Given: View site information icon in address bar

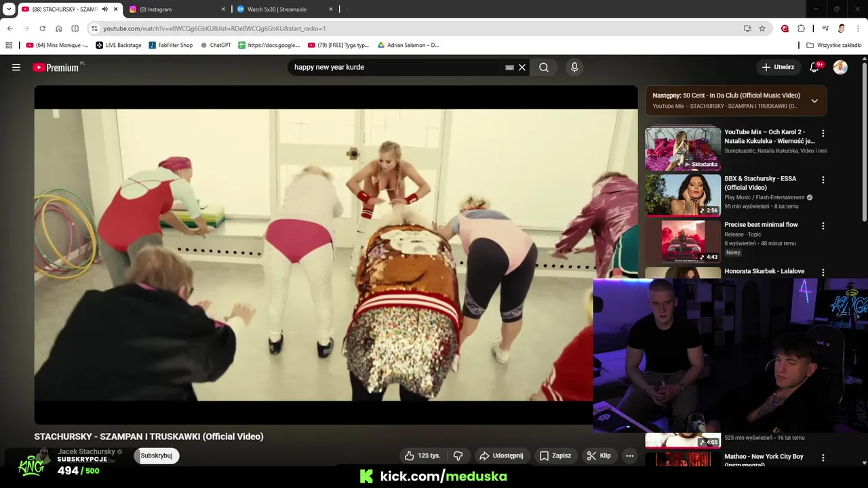Looking at the screenshot, I should click(94, 28).
